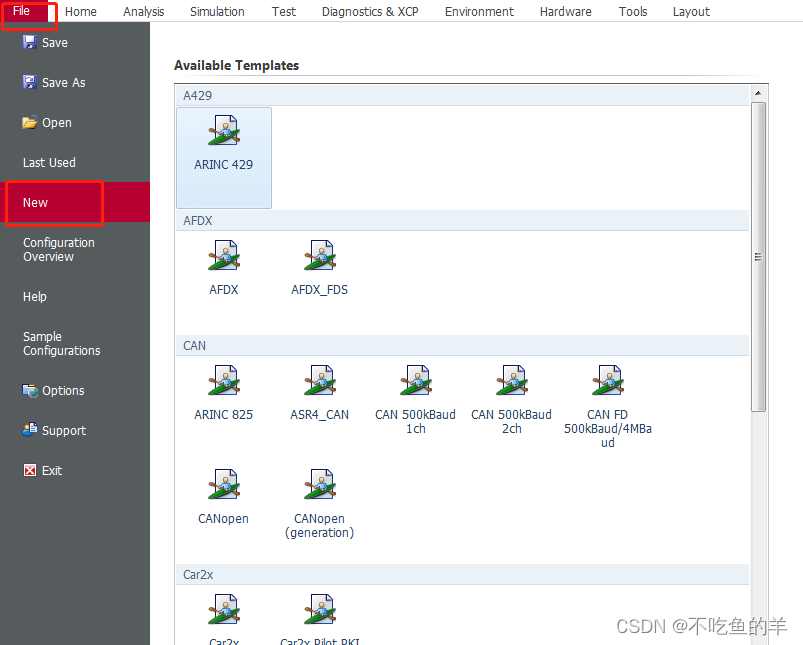Select the Car2x template icon
Screen dimensions: 803x645
pyautogui.click(x=224, y=609)
